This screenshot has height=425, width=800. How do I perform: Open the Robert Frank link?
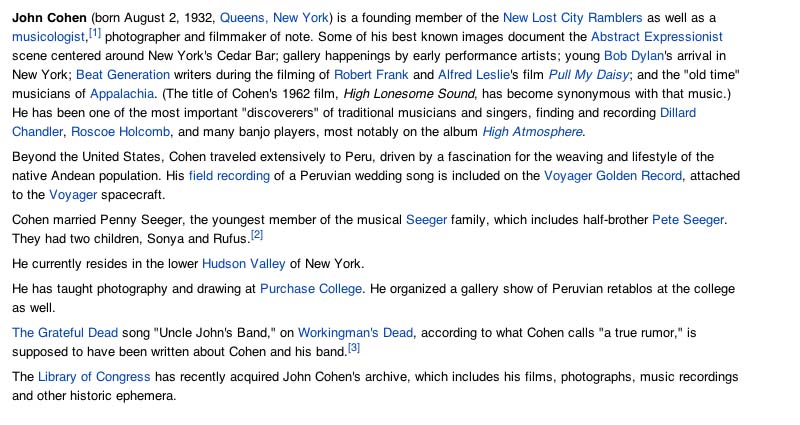(371, 74)
